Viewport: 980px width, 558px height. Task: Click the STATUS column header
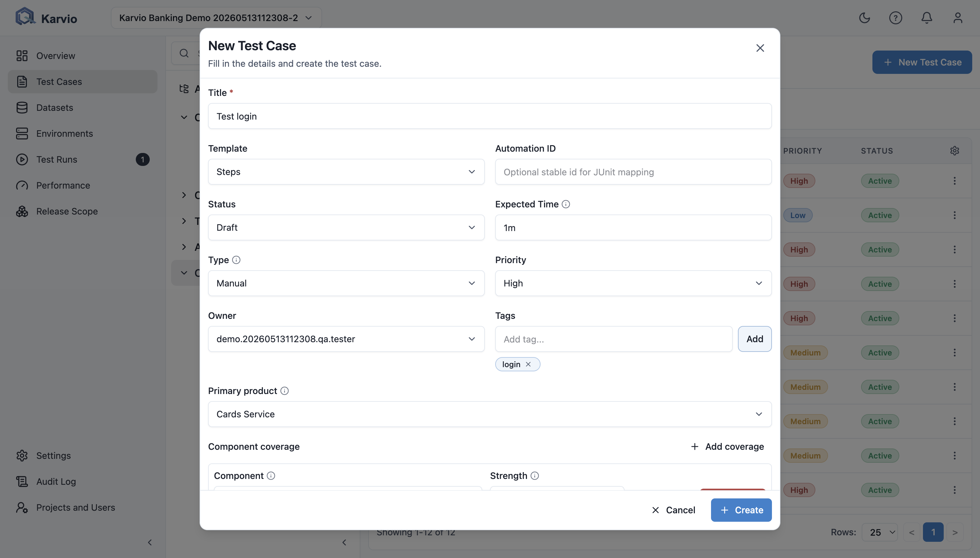(x=877, y=151)
